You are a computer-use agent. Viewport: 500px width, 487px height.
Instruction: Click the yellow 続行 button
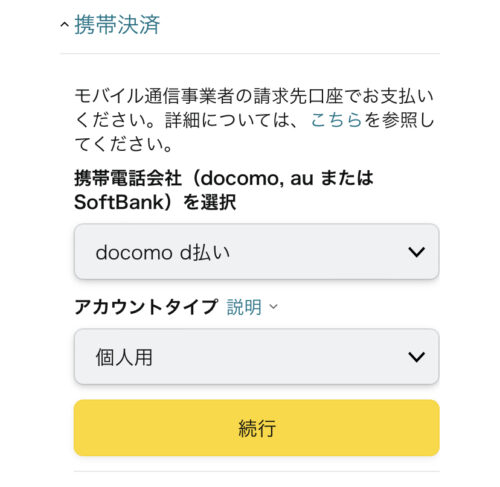click(x=256, y=428)
